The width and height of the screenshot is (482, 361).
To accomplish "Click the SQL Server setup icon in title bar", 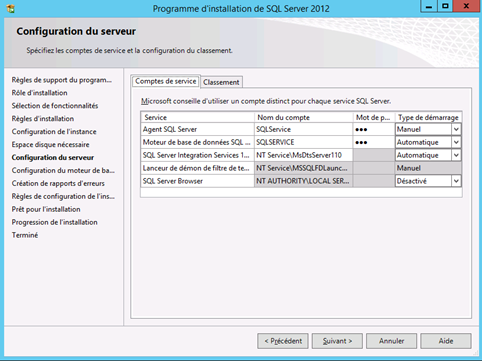I will pos(10,8).
